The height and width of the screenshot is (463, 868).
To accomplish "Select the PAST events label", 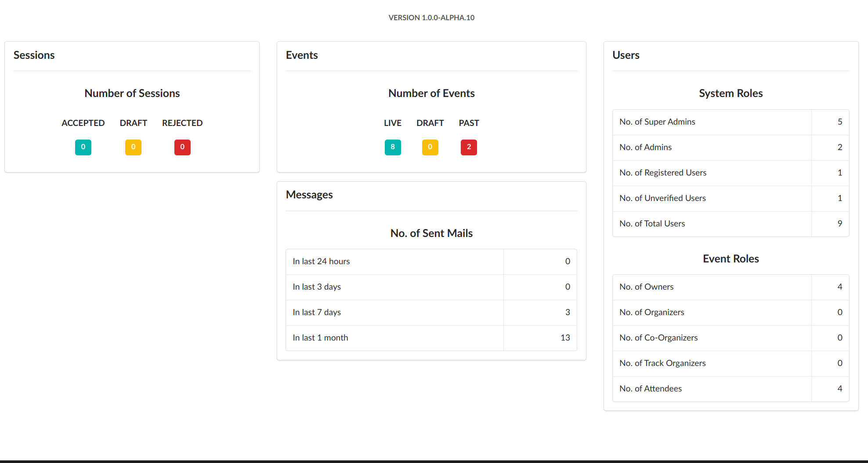I will [469, 123].
